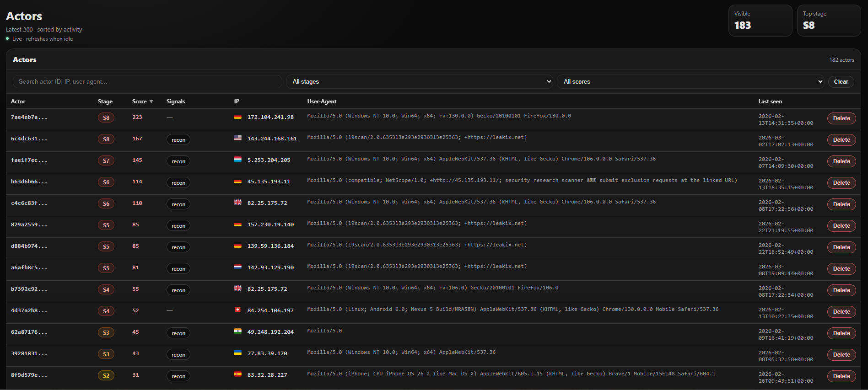Open actor b63d6b66 row link
Image resolution: width=868 pixels, height=390 pixels.
pos(29,182)
